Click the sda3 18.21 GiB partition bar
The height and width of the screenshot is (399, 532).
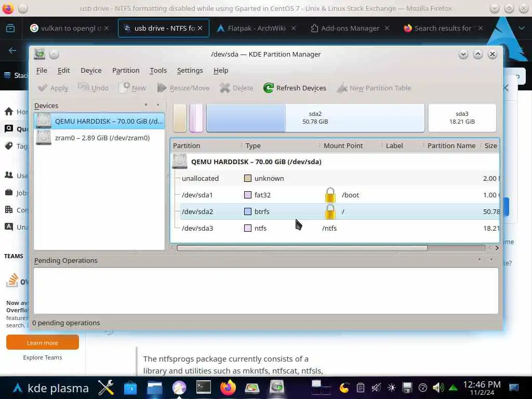pos(462,118)
